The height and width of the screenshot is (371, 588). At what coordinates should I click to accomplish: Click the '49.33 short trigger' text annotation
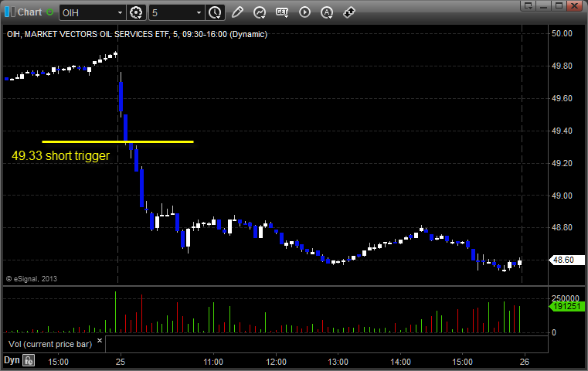tap(61, 155)
